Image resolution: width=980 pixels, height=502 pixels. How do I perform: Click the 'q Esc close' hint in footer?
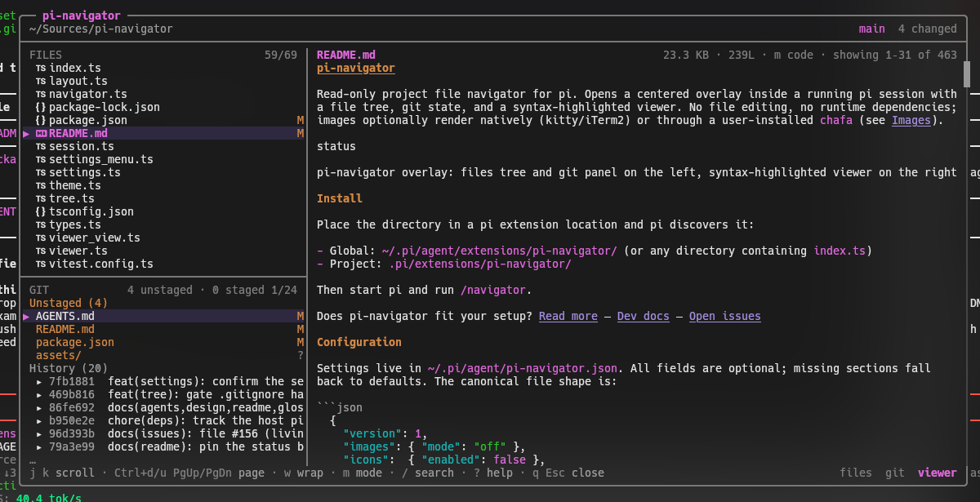[568, 473]
